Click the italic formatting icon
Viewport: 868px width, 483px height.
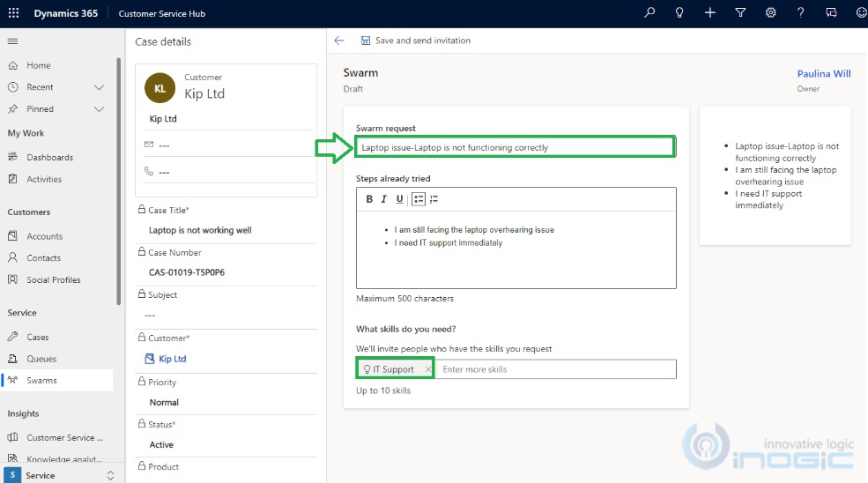point(383,199)
